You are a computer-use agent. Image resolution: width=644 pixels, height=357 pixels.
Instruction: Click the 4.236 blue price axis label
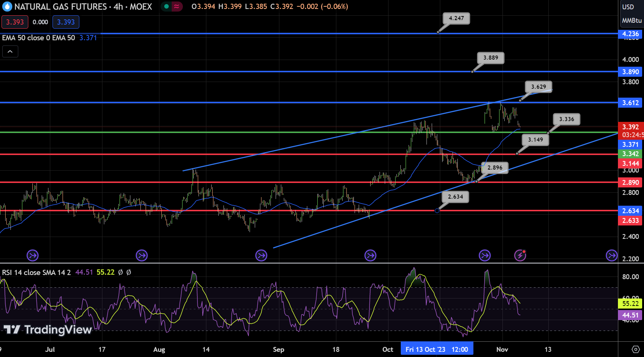pyautogui.click(x=630, y=34)
